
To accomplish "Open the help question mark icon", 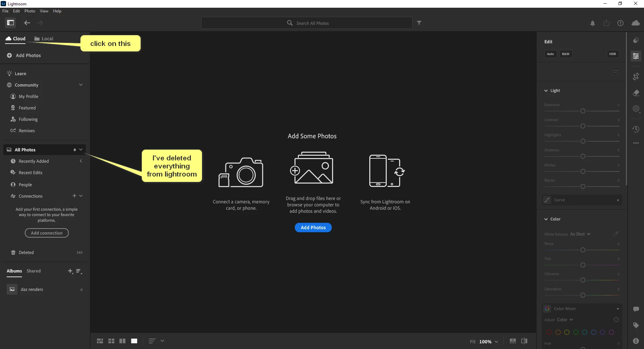I will tap(621, 23).
